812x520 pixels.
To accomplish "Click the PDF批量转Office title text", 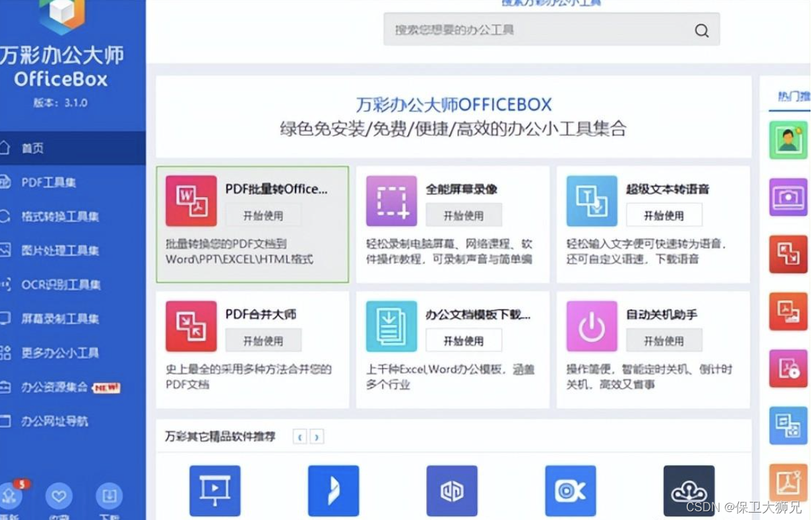I will pos(277,189).
